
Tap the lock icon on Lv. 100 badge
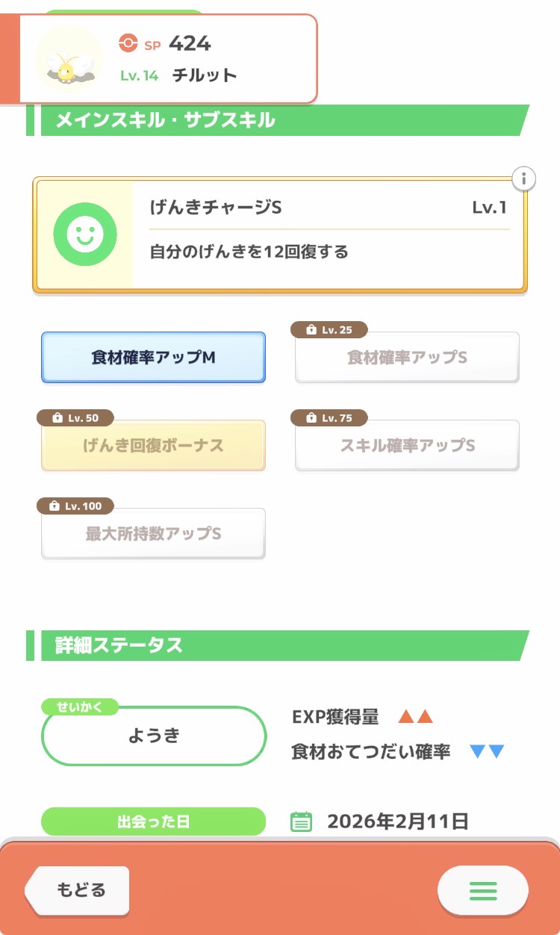pyautogui.click(x=54, y=506)
